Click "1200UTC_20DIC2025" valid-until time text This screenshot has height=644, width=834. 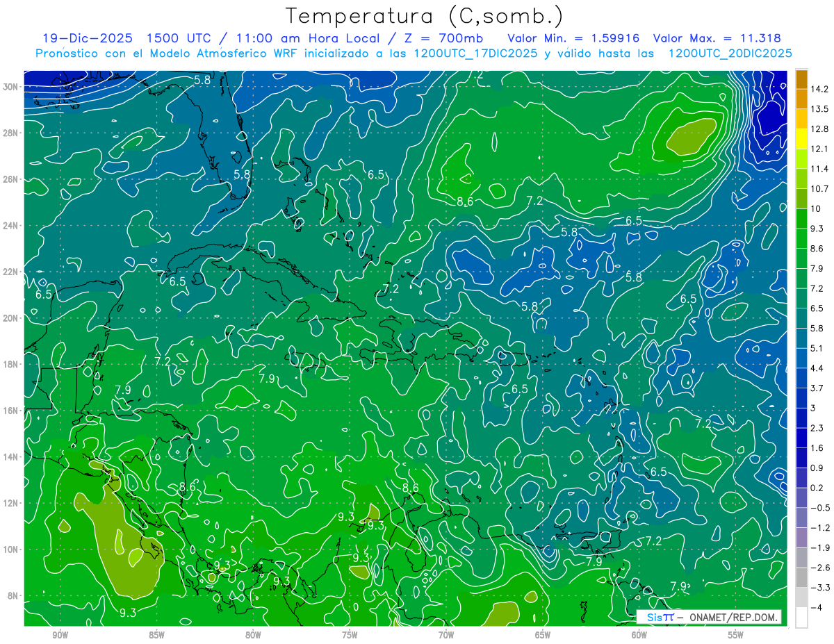coord(730,53)
